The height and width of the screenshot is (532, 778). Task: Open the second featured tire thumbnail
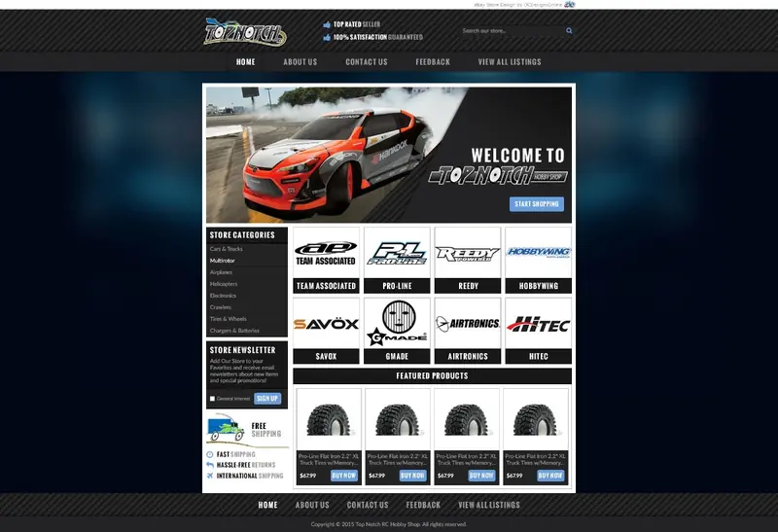pyautogui.click(x=398, y=419)
